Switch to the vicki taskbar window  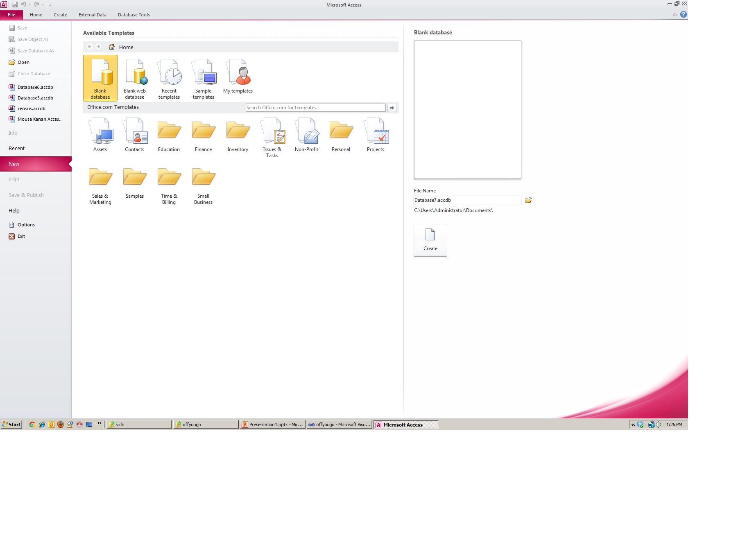[x=139, y=425]
